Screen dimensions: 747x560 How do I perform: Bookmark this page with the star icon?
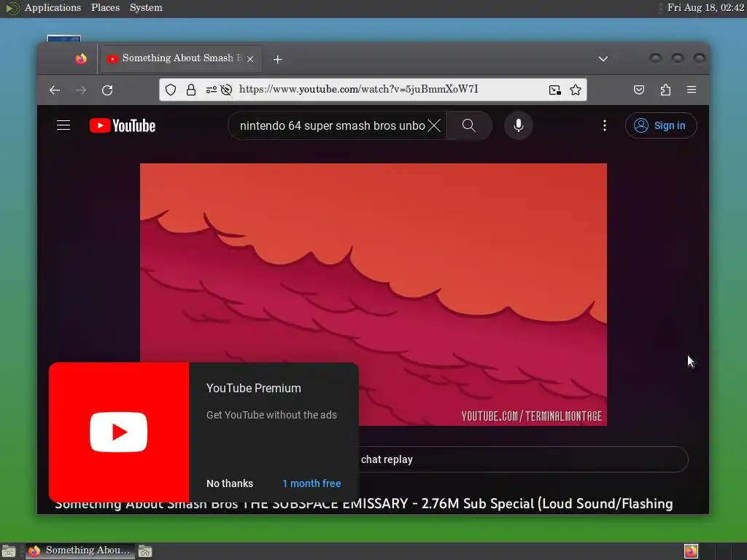(576, 90)
